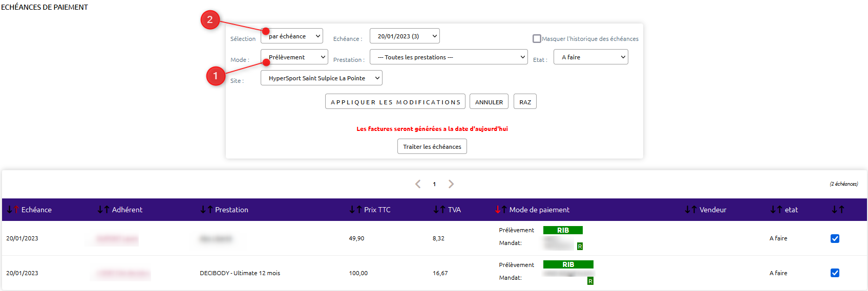The height and width of the screenshot is (291, 868).
Task: Click the ANNULER button
Action: click(489, 102)
